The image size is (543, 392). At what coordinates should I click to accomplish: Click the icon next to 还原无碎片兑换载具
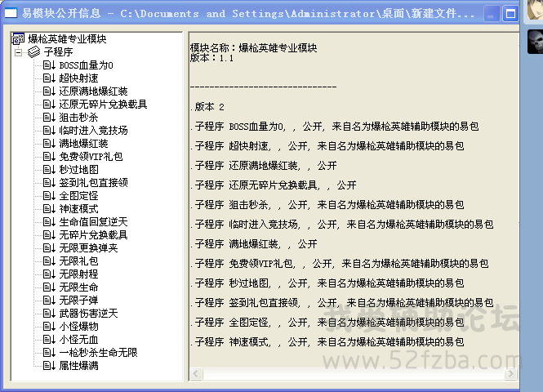click(x=49, y=105)
